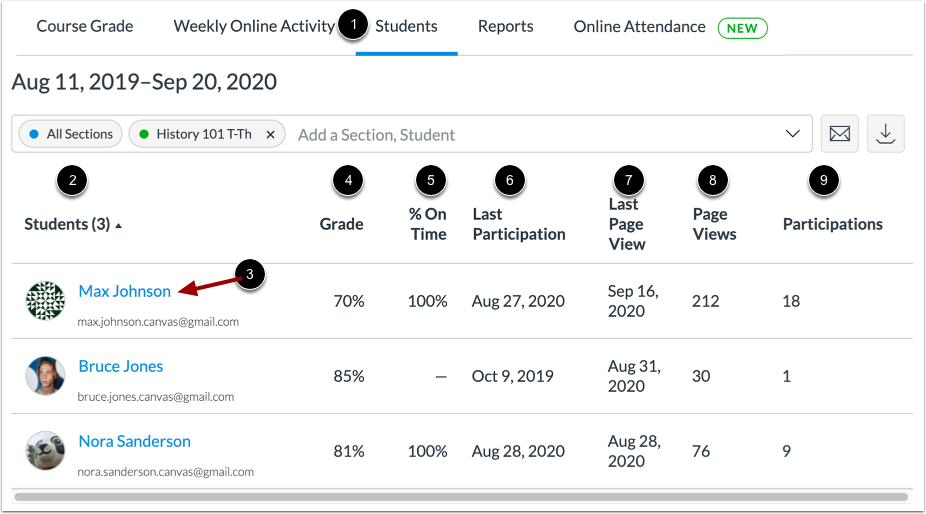Image resolution: width=926 pixels, height=514 pixels.
Task: Click the download CSV icon
Action: click(x=886, y=134)
